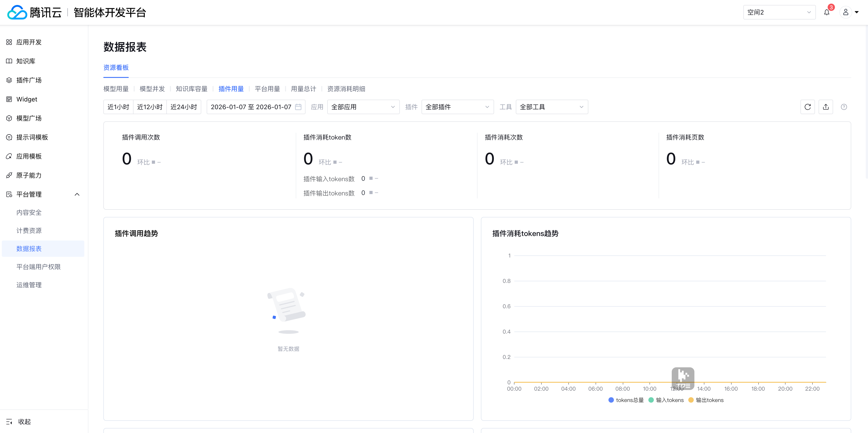Open the 空间2 workspace selector

[x=779, y=12]
